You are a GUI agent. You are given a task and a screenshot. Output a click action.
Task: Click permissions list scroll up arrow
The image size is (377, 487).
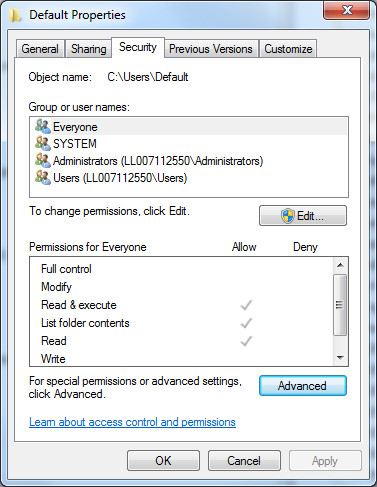click(340, 265)
